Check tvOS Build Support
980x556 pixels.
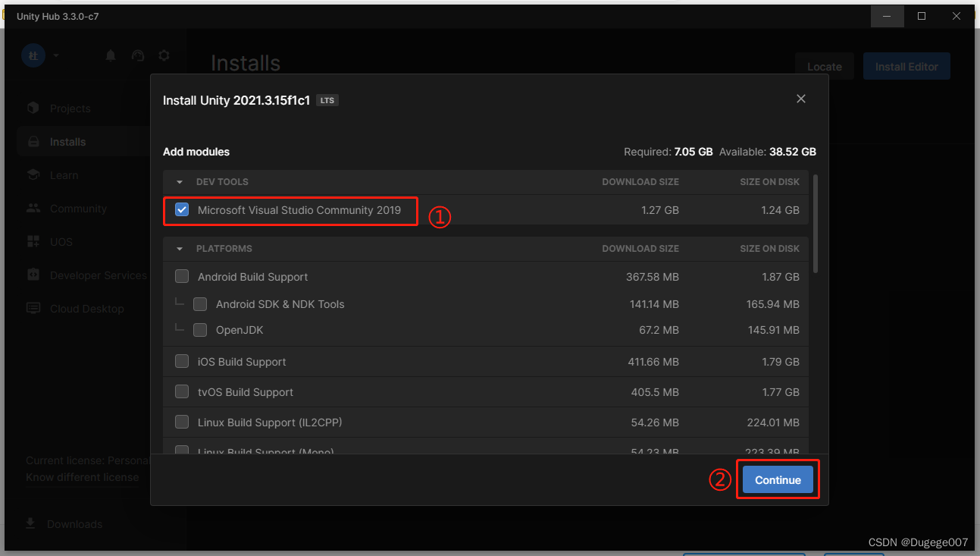click(x=182, y=392)
